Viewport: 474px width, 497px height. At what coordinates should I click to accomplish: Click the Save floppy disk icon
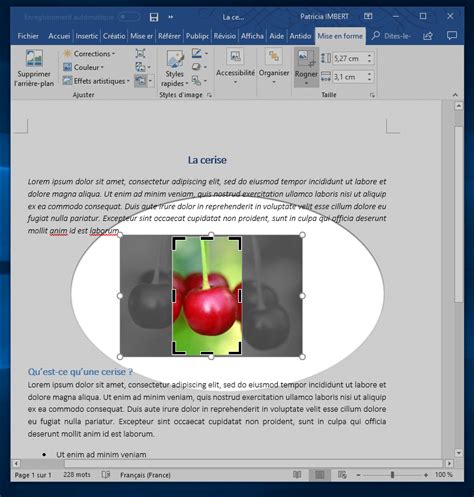(x=154, y=17)
